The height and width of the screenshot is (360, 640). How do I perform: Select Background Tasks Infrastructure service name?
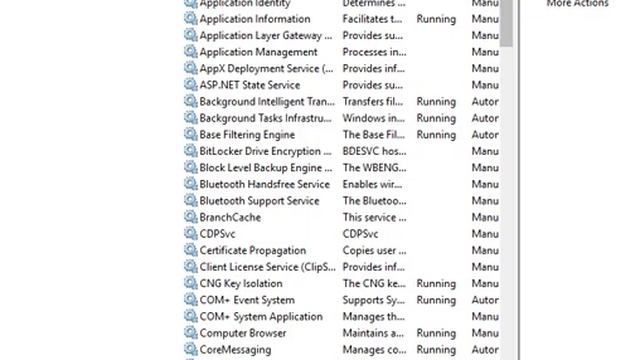point(265,118)
